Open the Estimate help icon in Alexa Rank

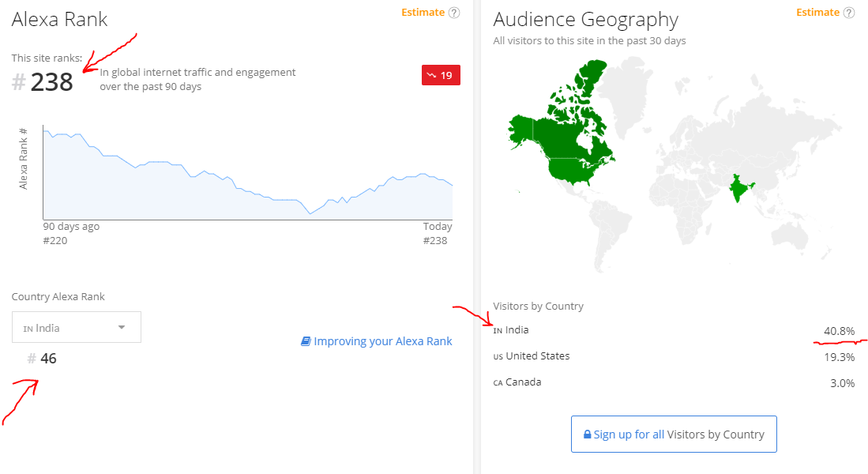454,13
